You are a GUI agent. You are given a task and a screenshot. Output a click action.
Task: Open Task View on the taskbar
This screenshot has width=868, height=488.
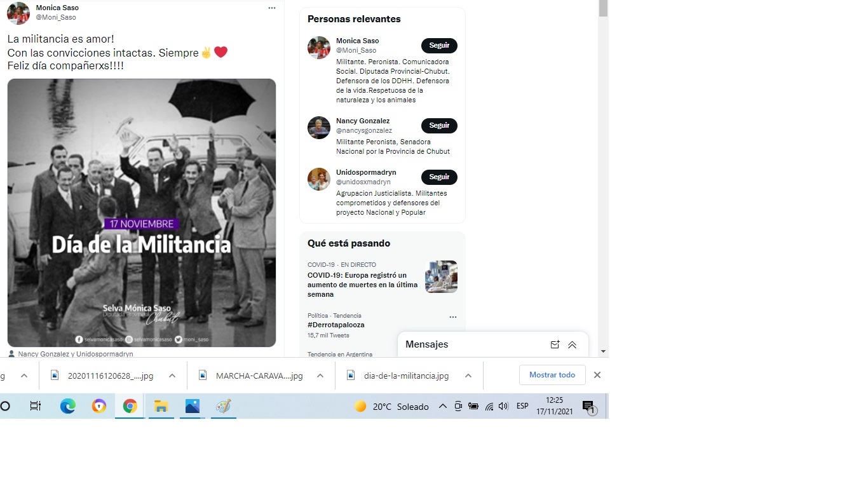(36, 406)
